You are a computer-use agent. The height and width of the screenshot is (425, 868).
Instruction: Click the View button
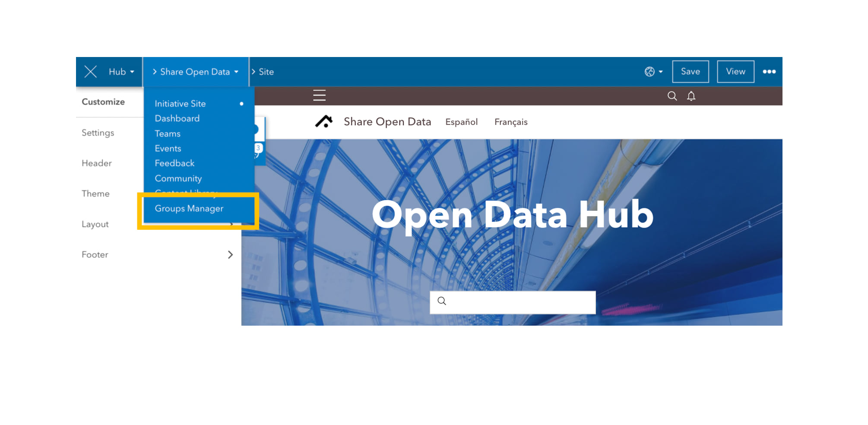[x=735, y=72]
